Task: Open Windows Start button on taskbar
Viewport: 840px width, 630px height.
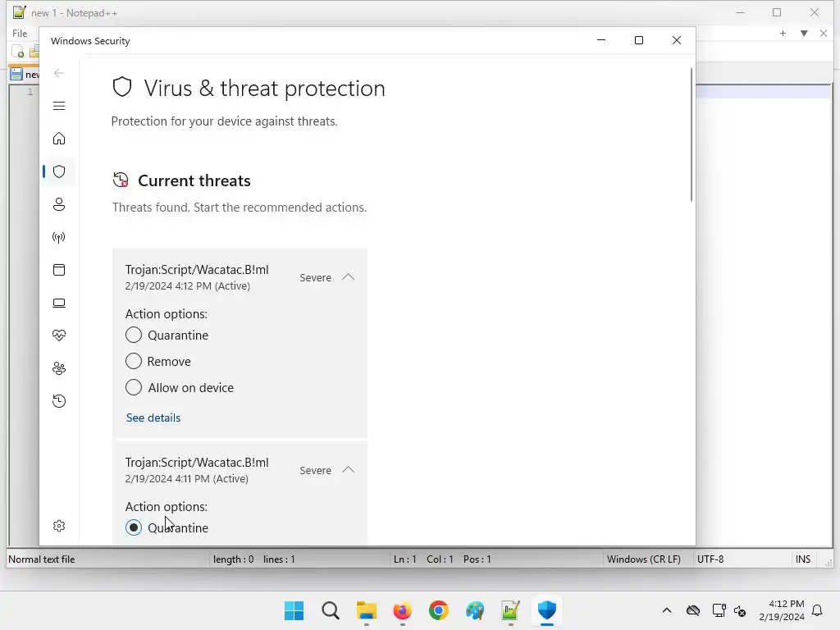Action: pos(294,610)
